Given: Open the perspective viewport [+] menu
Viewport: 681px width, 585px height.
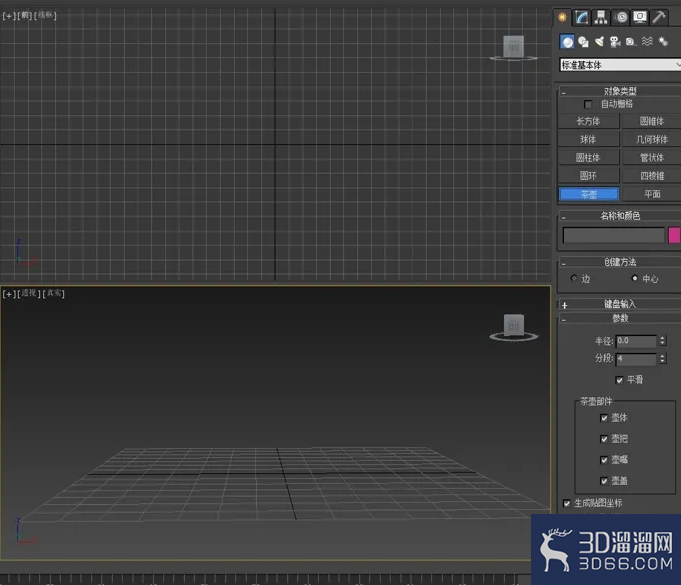Looking at the screenshot, I should (x=9, y=294).
